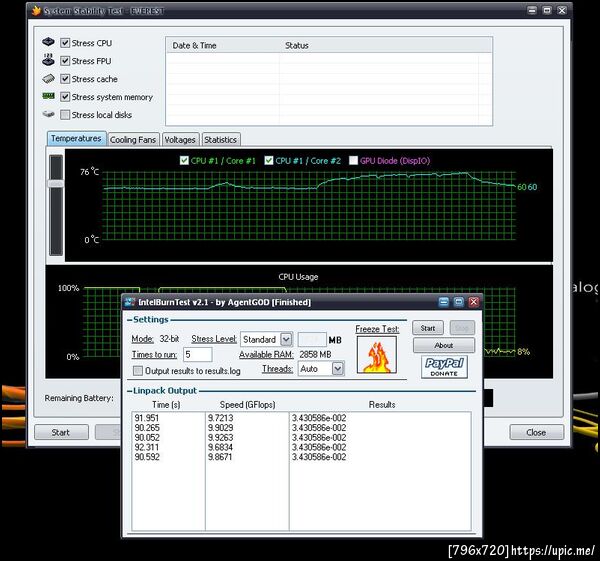Click the disk drive icon beside Stress local disks
600x561 pixels.
pyautogui.click(x=48, y=114)
